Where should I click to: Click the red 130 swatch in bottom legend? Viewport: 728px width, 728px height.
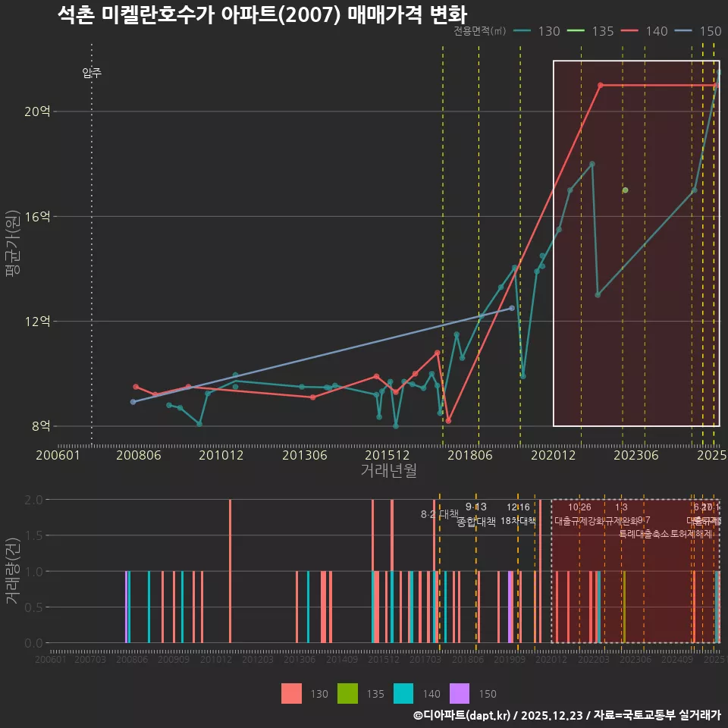click(291, 693)
